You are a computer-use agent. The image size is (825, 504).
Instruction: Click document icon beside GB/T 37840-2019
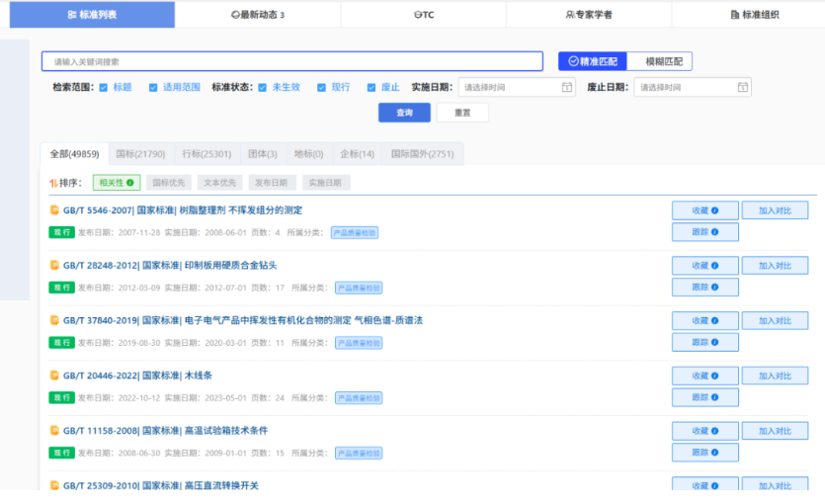(x=54, y=320)
